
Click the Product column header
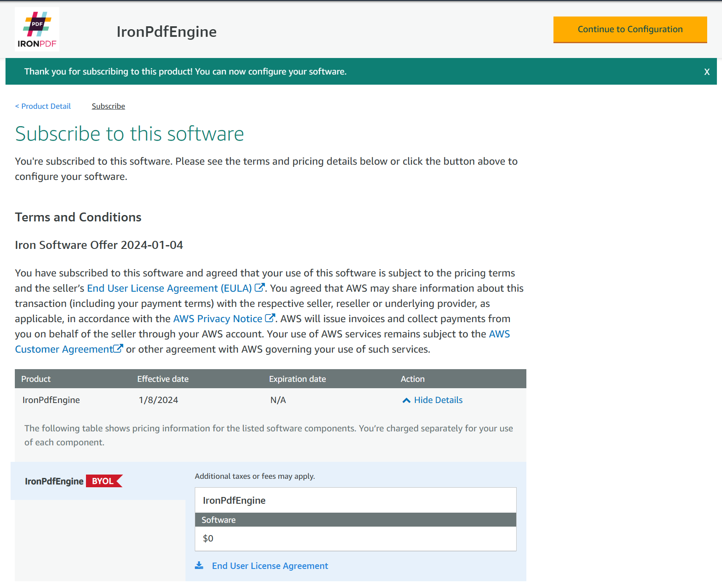[36, 379]
